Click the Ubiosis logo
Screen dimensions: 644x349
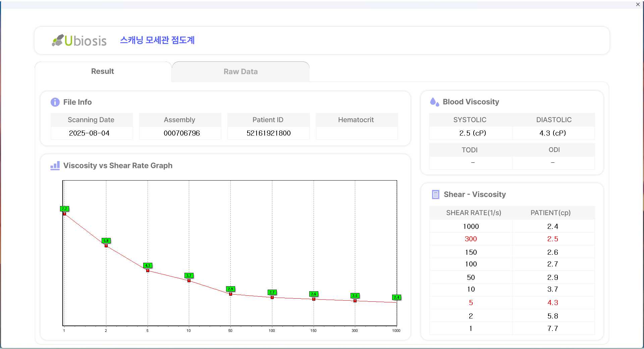pyautogui.click(x=79, y=41)
